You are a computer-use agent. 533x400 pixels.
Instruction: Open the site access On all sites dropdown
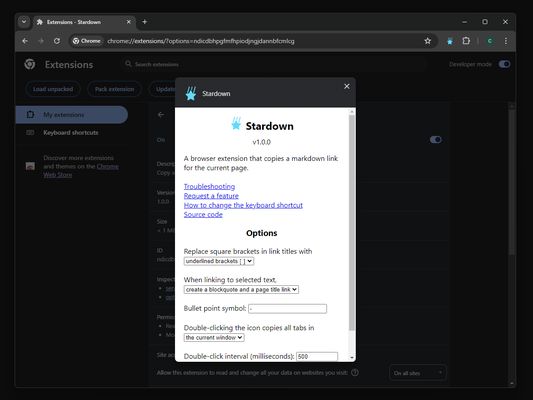tap(417, 373)
